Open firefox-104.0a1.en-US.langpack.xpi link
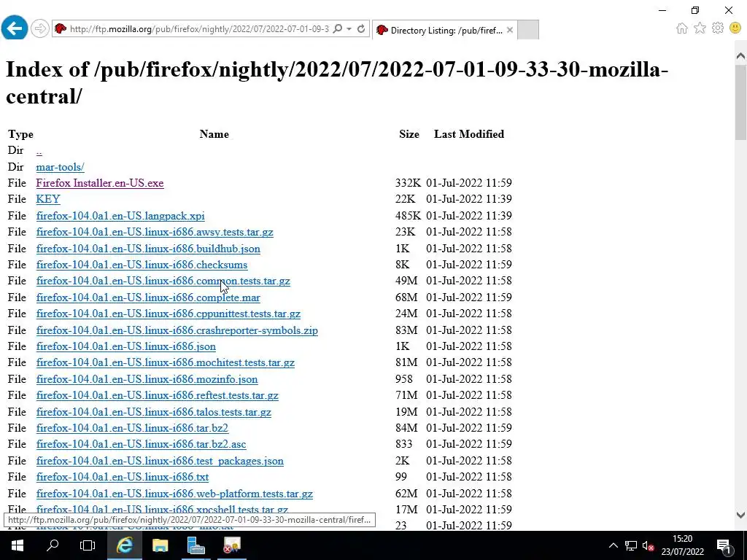This screenshot has width=747, height=560. click(x=120, y=216)
